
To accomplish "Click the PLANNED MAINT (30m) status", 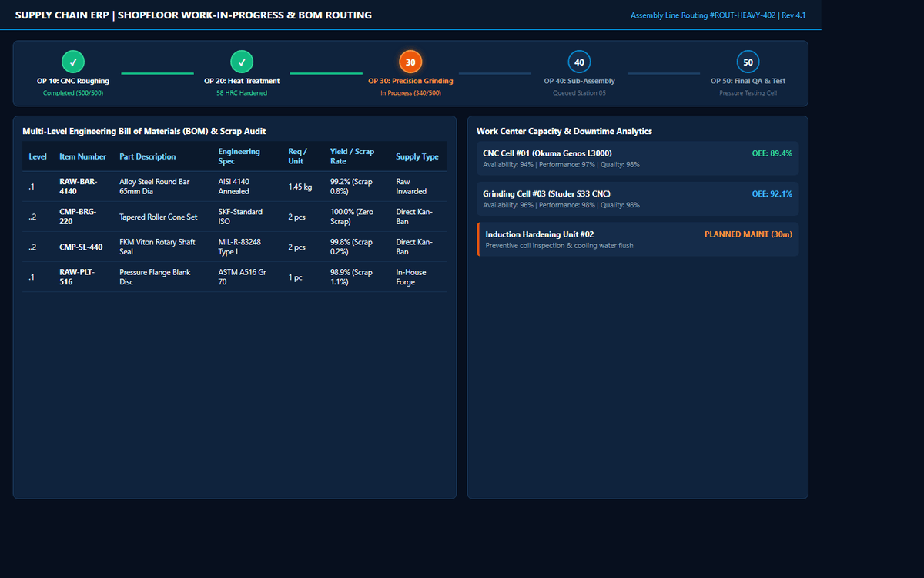I will tap(748, 234).
